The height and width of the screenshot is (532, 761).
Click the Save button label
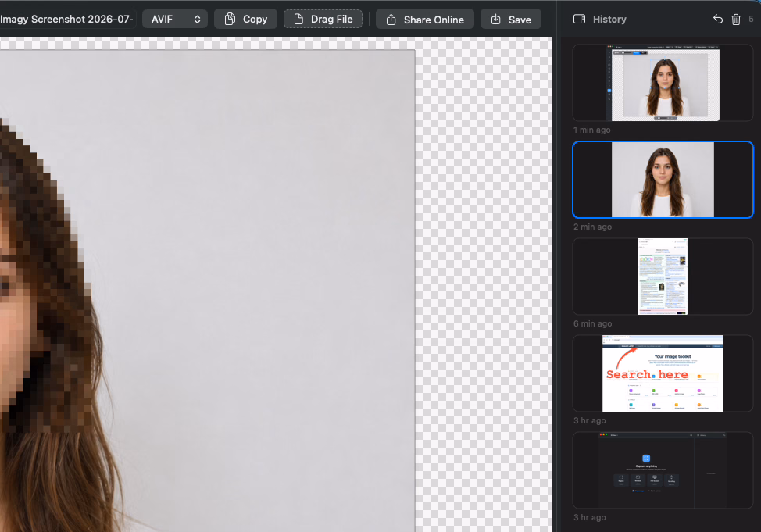(520, 20)
